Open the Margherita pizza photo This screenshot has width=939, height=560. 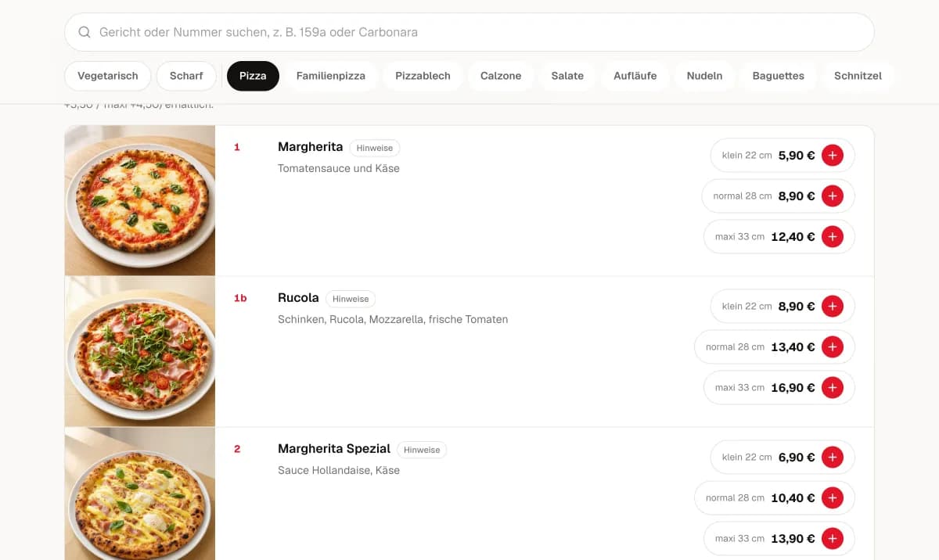140,200
